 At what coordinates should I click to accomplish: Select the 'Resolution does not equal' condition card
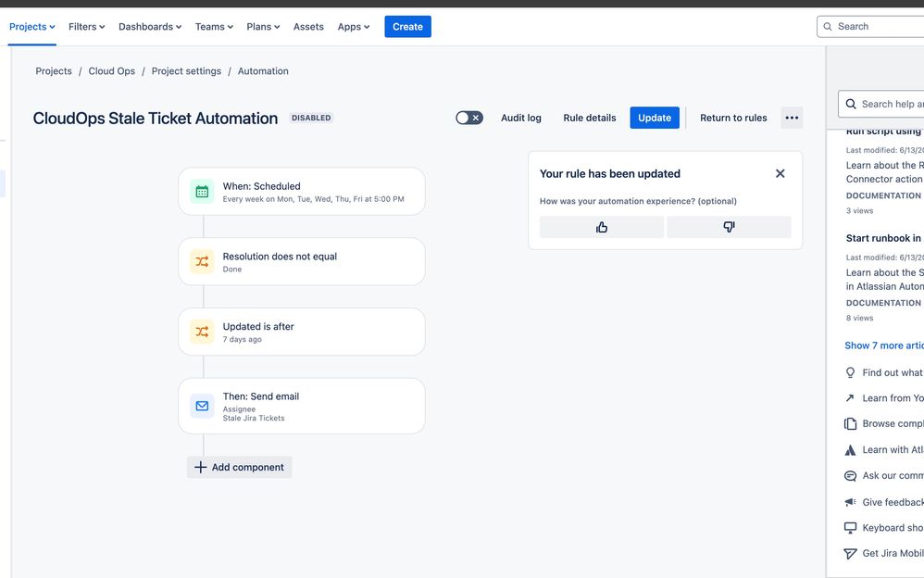[302, 262]
